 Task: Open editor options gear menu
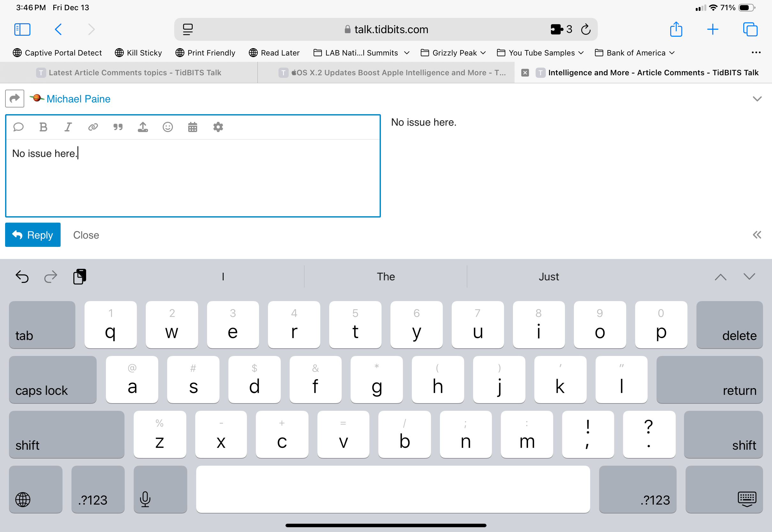[x=218, y=127]
